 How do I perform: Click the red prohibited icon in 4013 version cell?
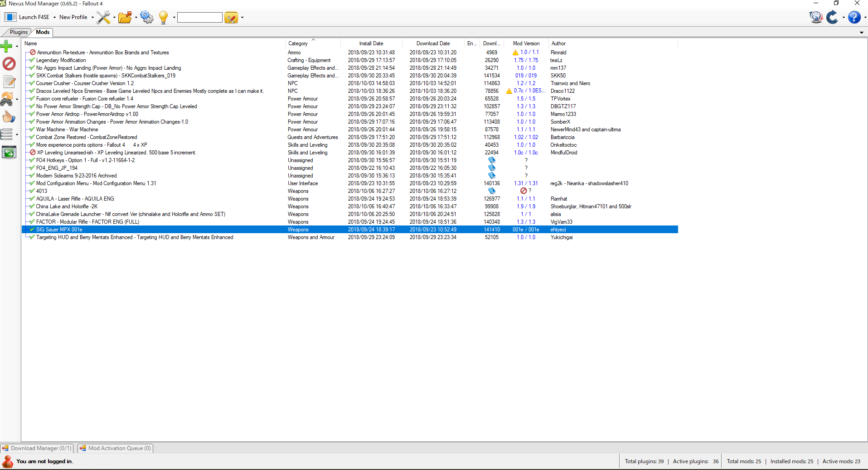[x=524, y=191]
